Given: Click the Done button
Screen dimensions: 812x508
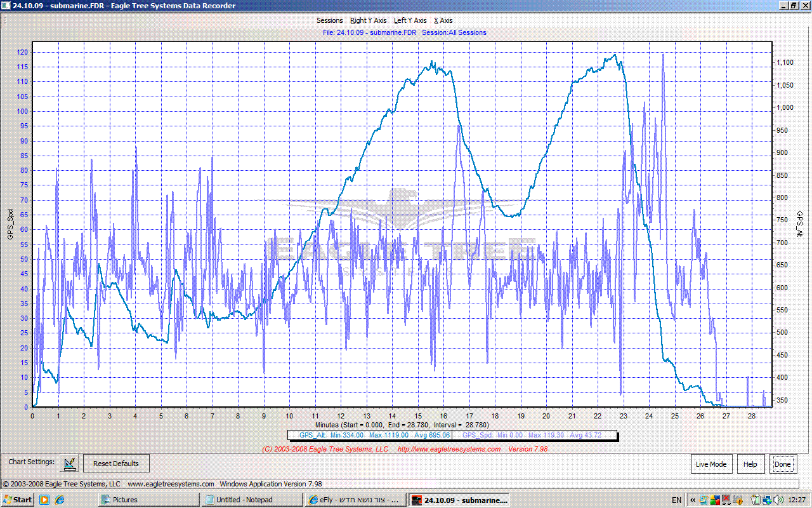Looking at the screenshot, I should click(x=782, y=464).
